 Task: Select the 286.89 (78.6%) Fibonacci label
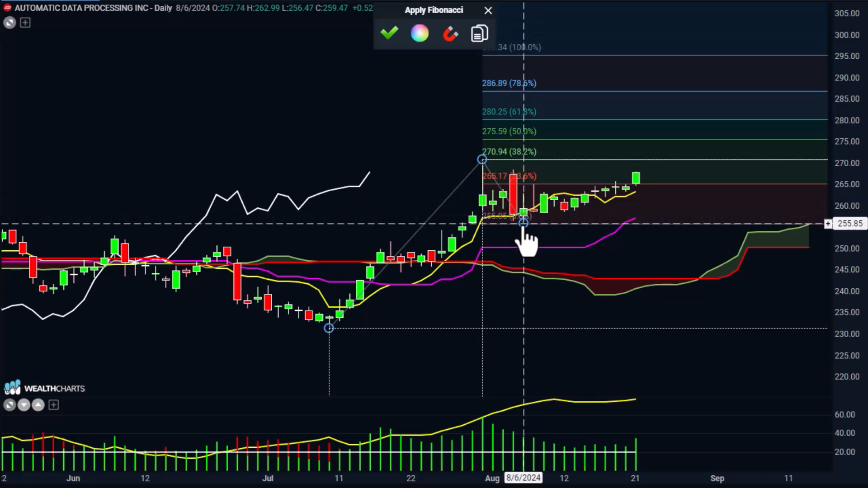509,83
